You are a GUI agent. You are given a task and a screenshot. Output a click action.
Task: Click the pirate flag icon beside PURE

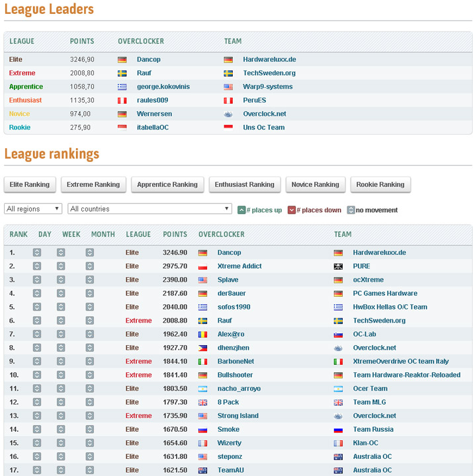(x=338, y=267)
